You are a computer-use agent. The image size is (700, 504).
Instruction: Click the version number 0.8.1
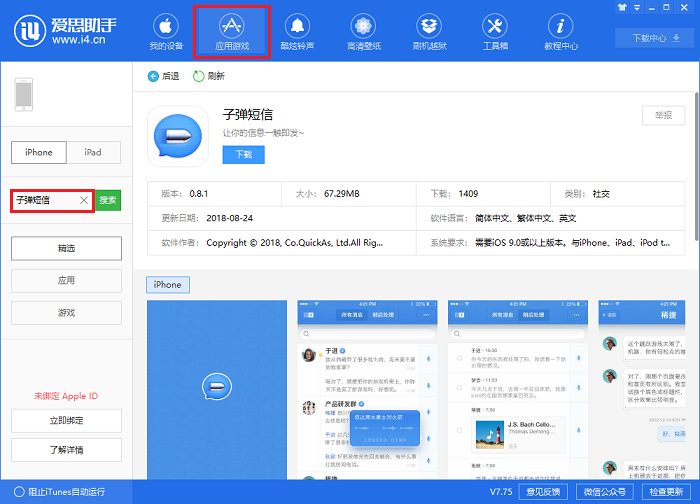point(199,194)
